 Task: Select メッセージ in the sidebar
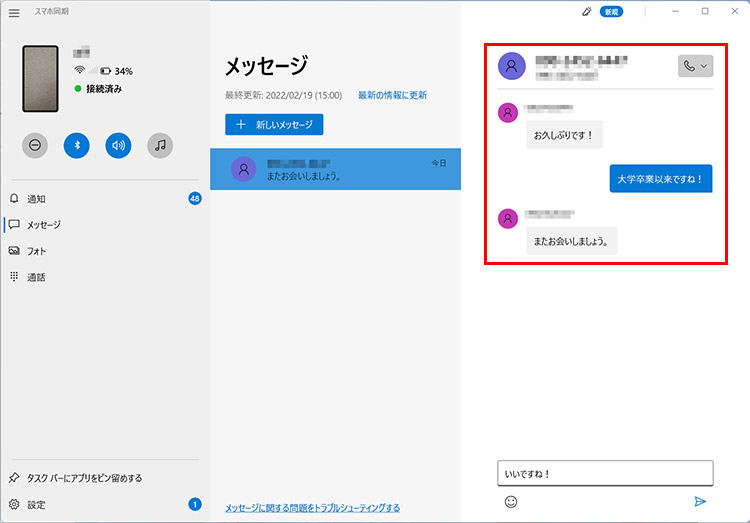(x=43, y=225)
